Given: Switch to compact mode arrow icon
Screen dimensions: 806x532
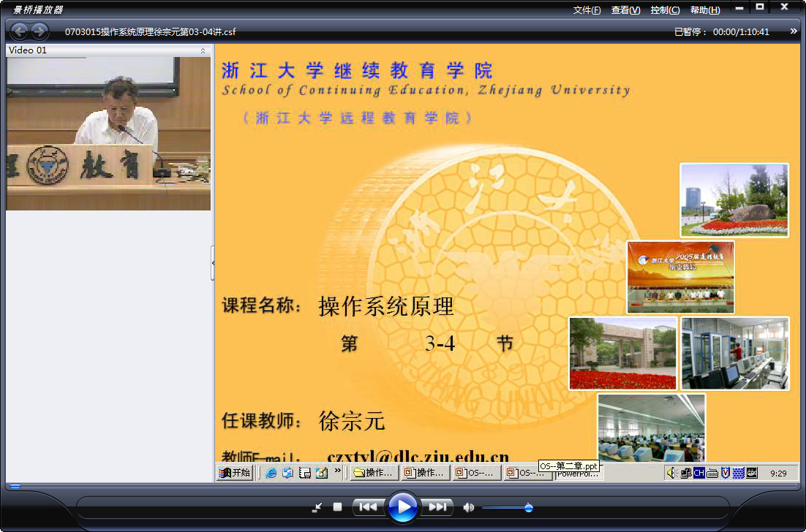Looking at the screenshot, I should (317, 507).
